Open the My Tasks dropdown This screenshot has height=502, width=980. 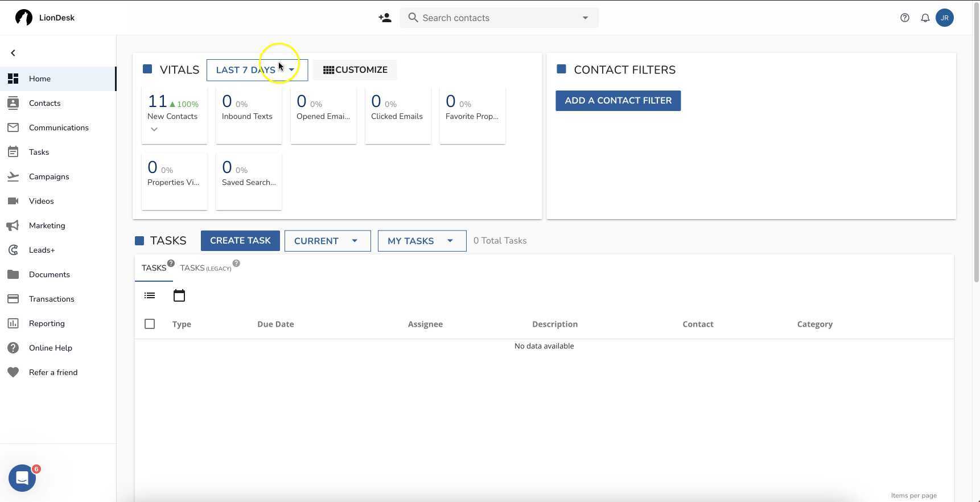422,241
